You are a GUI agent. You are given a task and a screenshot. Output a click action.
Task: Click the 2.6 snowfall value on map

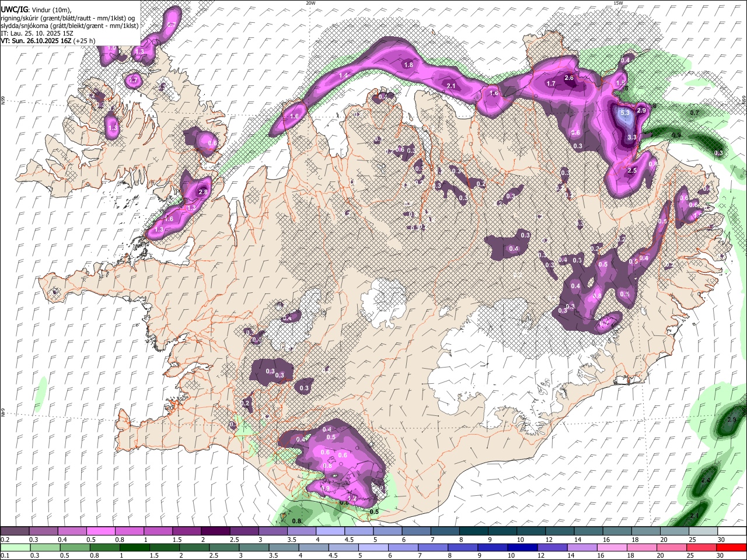click(570, 78)
